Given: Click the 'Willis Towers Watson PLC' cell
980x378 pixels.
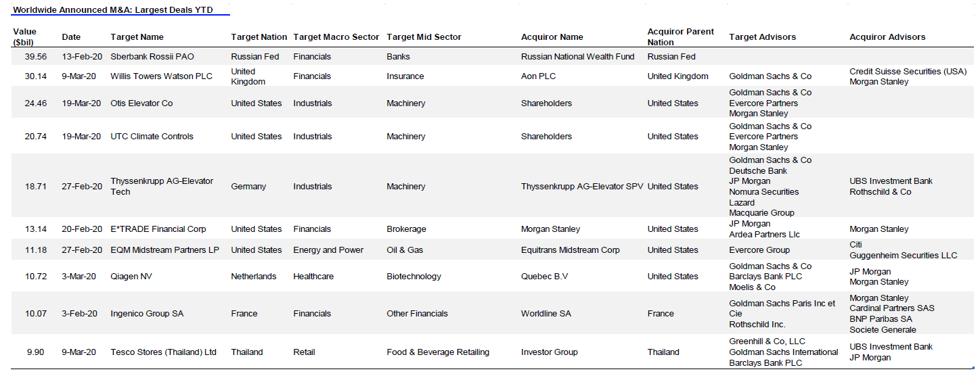Looking at the screenshot, I should (x=161, y=76).
